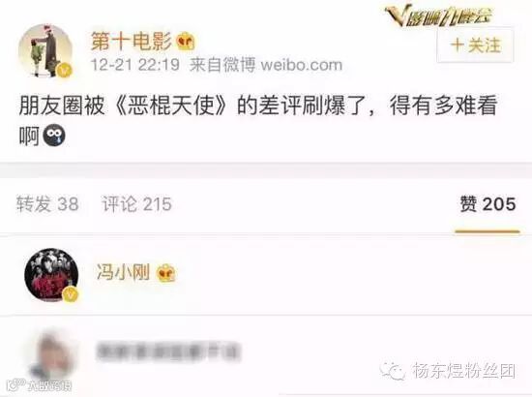This screenshot has height=397, width=532.
Task: Select the 赞 205 tab
Action: 488,204
